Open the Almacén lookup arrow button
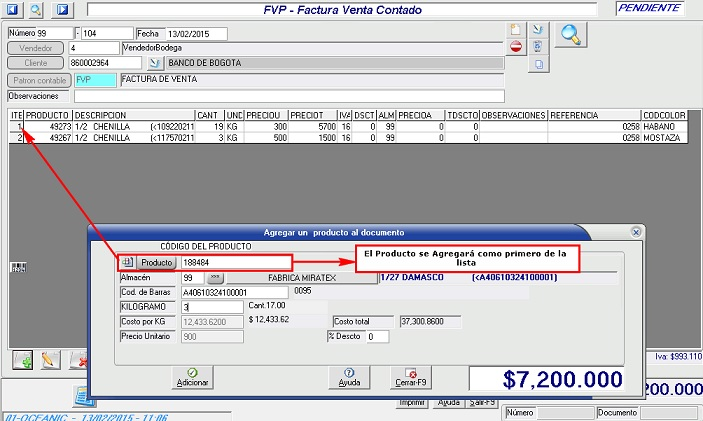Viewport: 703px width, 421px height. (x=214, y=277)
